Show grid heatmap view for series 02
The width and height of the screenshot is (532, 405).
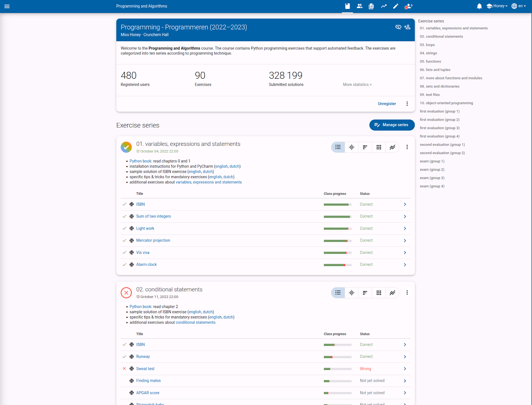(x=379, y=293)
